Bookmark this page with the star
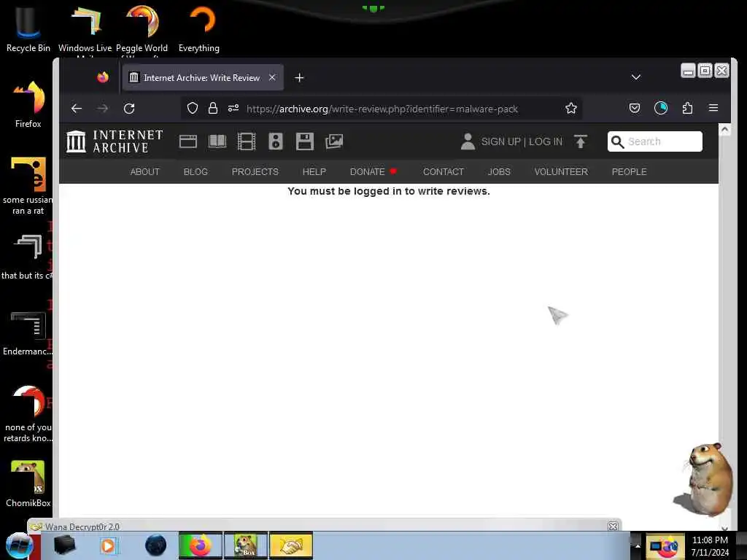Image resolution: width=747 pixels, height=560 pixels. coord(571,109)
